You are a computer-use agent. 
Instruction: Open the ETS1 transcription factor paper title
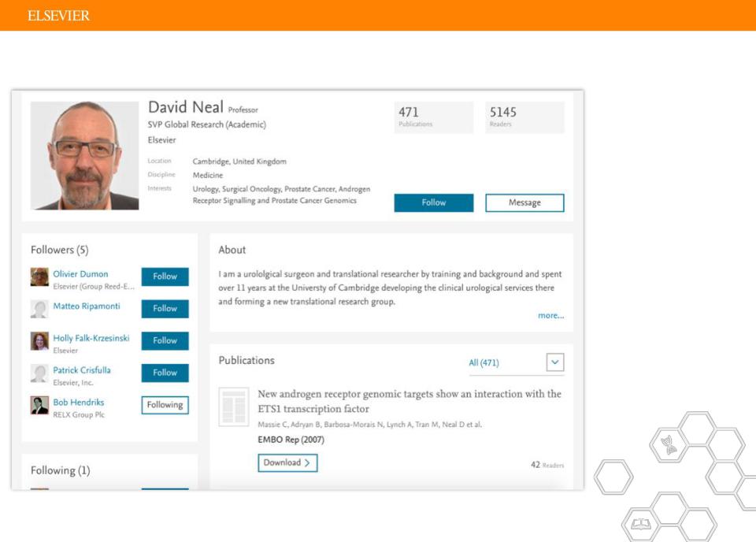[409, 401]
